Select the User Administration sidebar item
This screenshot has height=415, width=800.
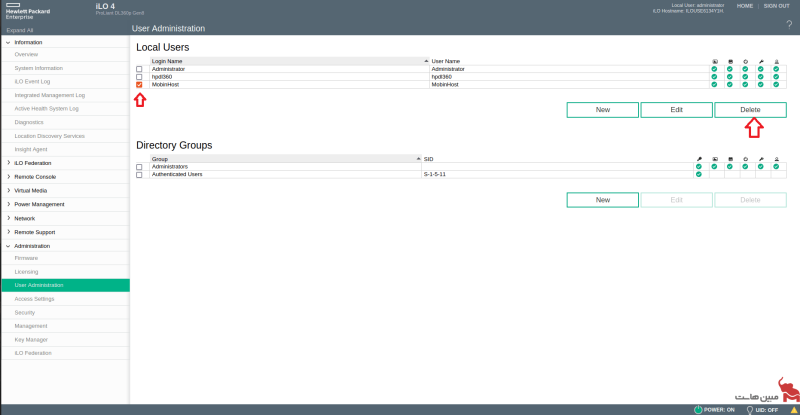(x=65, y=285)
